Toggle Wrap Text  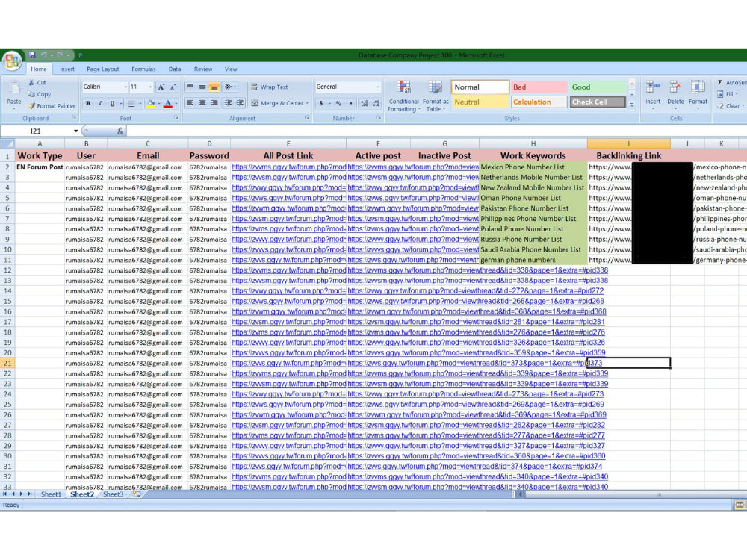[270, 87]
